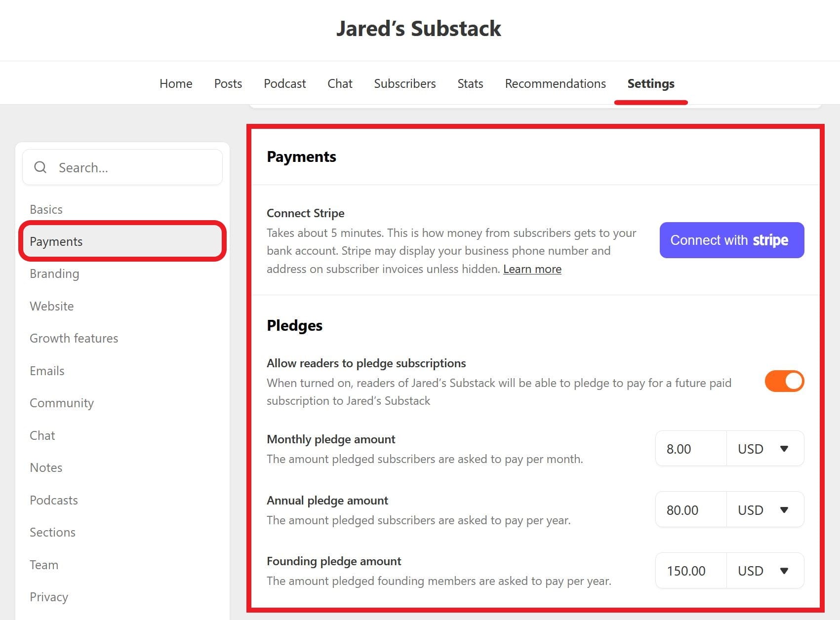840x620 pixels.
Task: Navigate to the Podcast tab
Action: coord(284,83)
